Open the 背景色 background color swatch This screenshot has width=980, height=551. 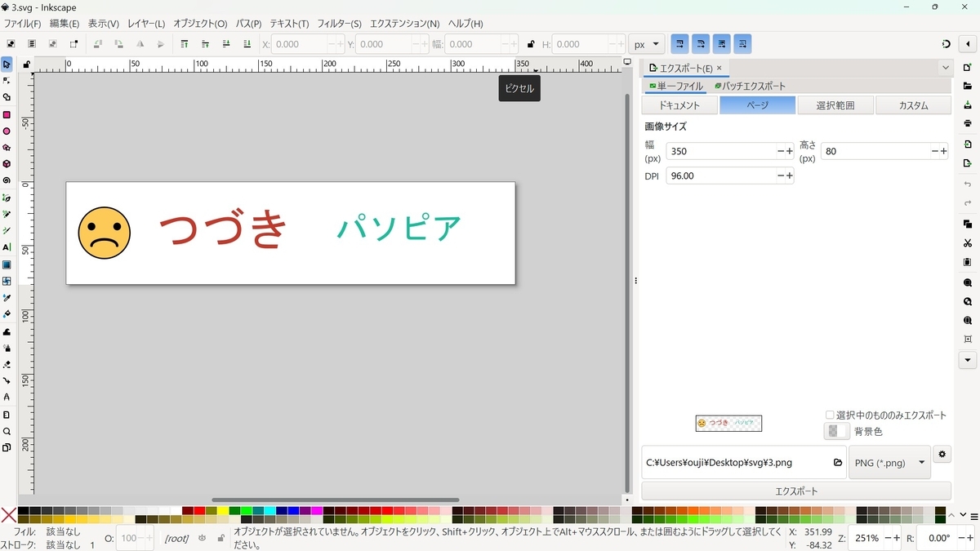[836, 431]
